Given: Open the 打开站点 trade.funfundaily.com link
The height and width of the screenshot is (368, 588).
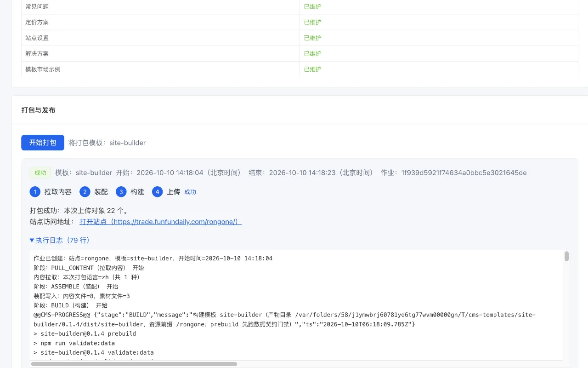Looking at the screenshot, I should click(x=160, y=222).
